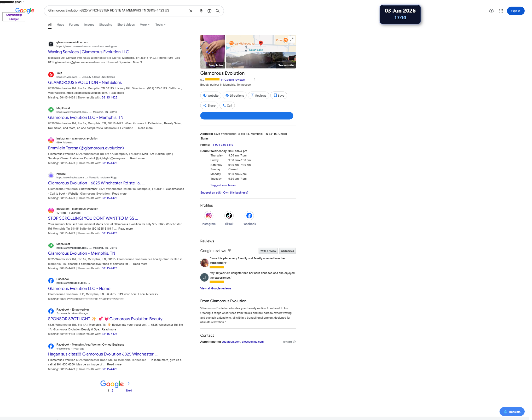Screen dimensions: 532x420
Task: Open Glamorous Evolution LLC - Home Facebook result
Action: [79, 289]
